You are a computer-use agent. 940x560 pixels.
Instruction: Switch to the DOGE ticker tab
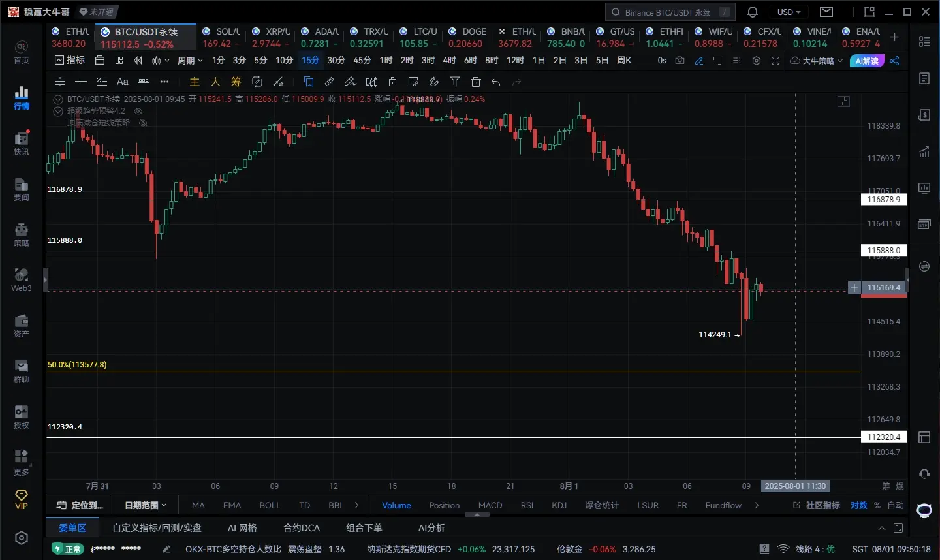(x=468, y=38)
